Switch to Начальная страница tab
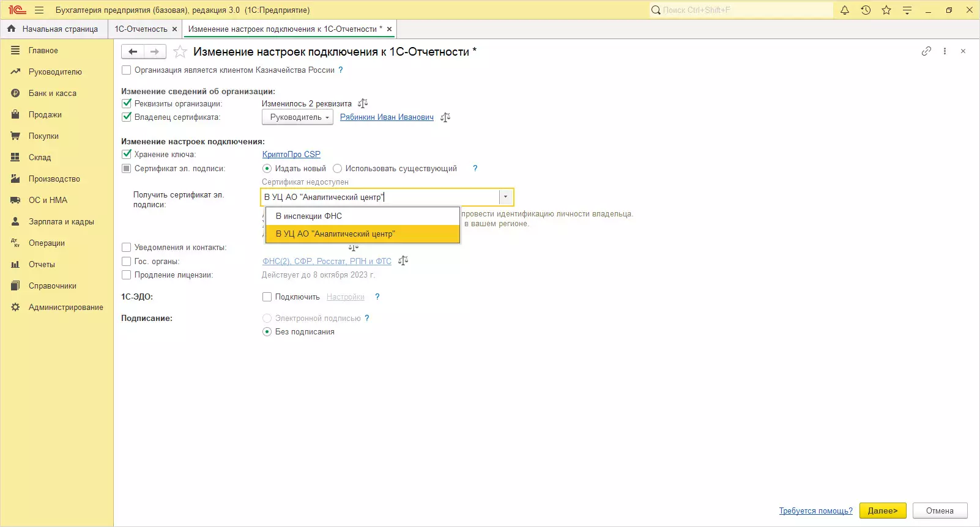Screen dimensions: 980x527 pos(54,29)
